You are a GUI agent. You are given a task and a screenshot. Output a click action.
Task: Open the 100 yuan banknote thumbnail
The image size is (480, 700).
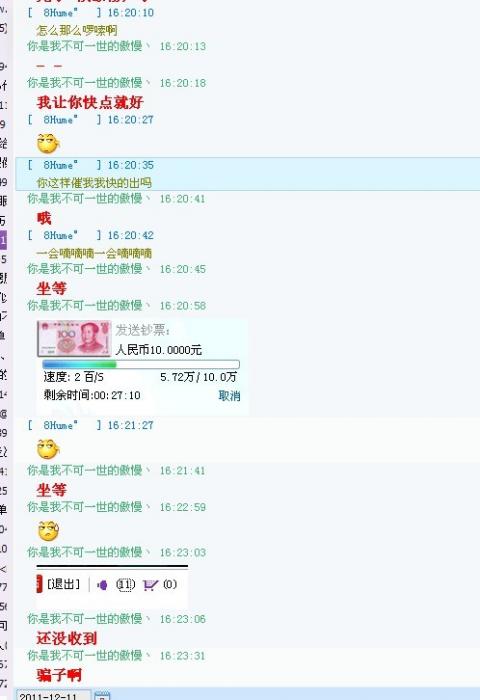coord(74,338)
